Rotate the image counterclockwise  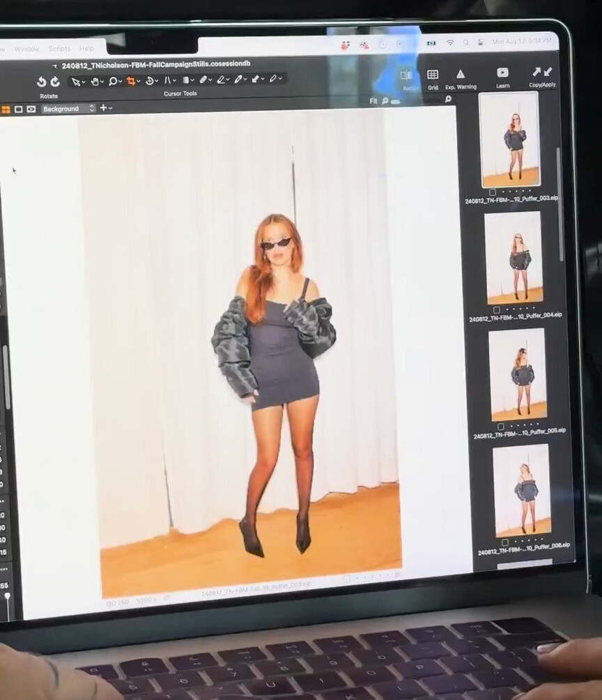[42, 82]
